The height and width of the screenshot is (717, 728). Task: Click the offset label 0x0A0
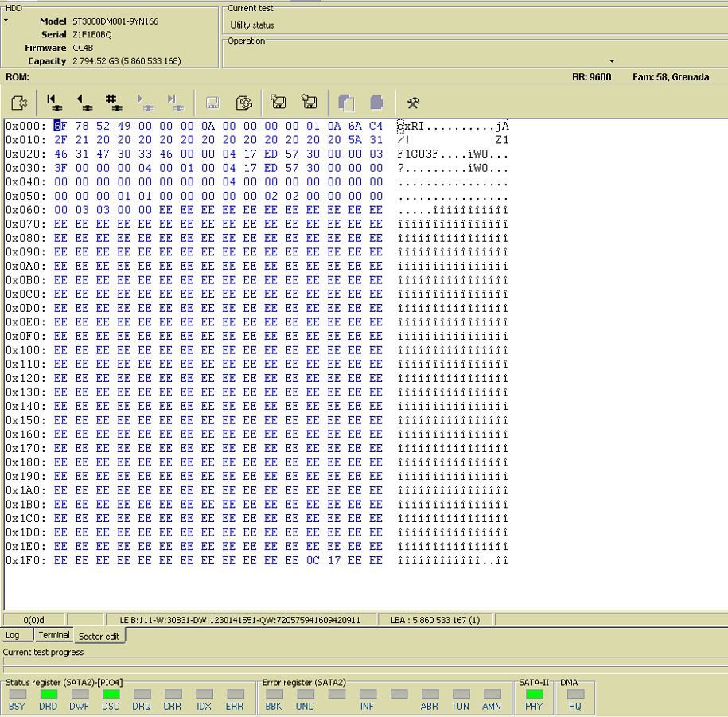click(x=25, y=266)
